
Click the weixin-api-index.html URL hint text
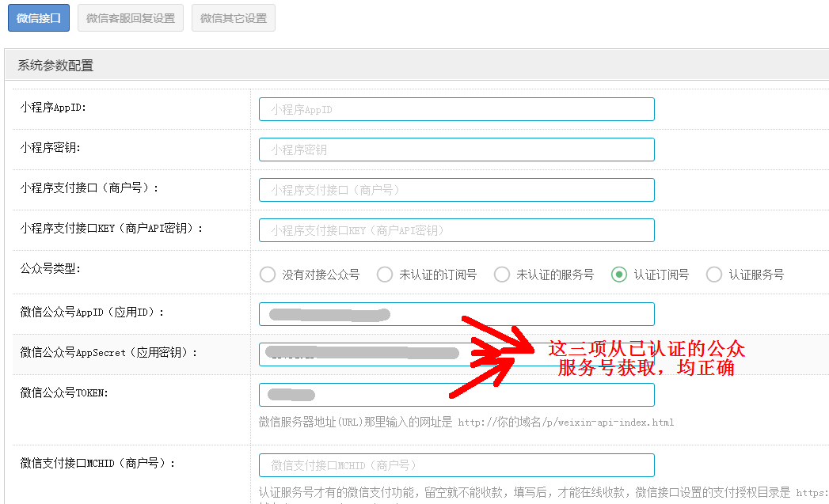[565, 423]
